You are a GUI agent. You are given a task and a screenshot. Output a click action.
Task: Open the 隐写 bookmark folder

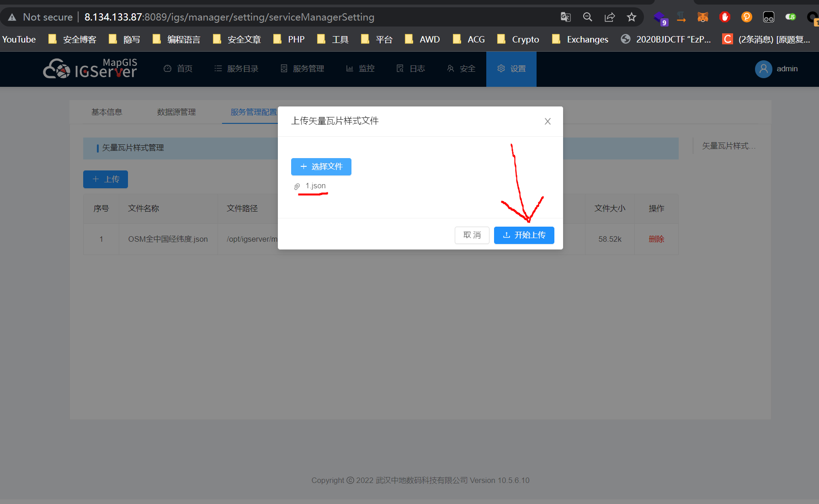click(124, 39)
